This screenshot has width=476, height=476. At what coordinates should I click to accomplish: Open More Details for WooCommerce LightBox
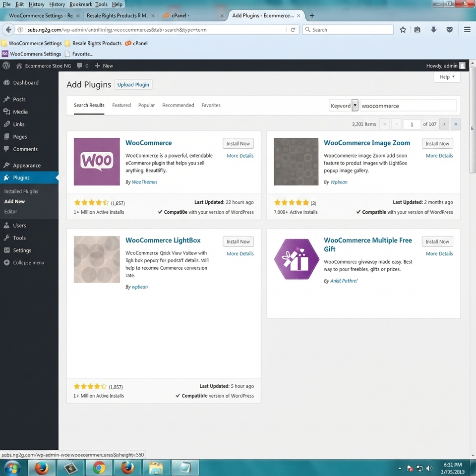240,254
